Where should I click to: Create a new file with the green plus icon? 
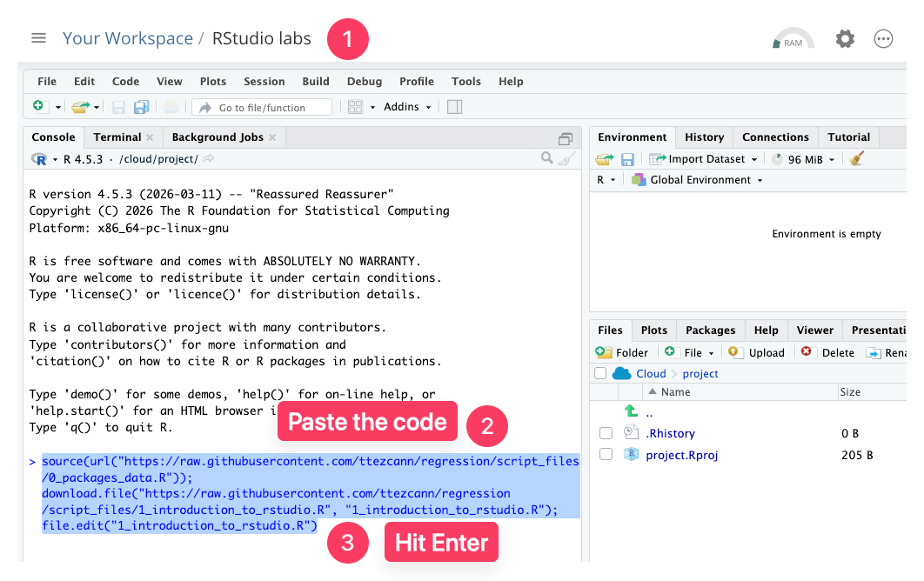pos(38,106)
